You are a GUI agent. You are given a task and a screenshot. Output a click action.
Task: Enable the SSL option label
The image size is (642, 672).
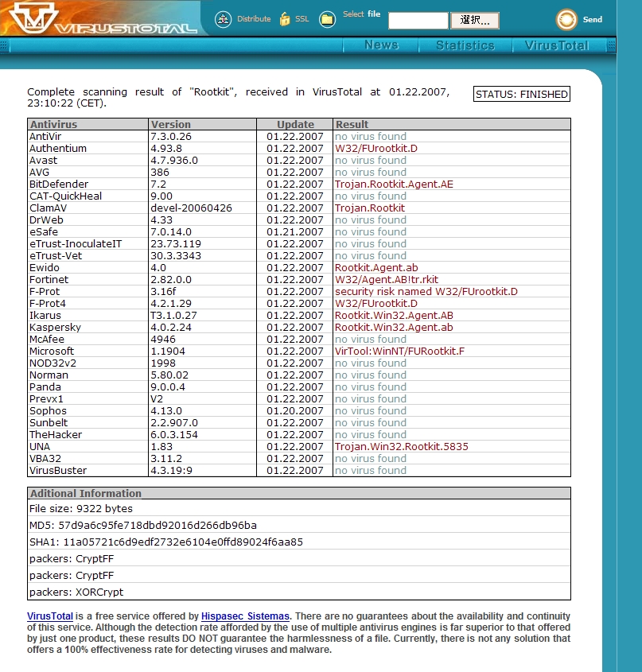302,19
